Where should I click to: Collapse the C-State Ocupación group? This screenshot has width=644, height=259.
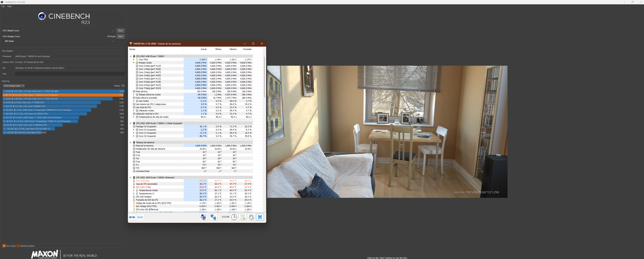click(x=130, y=123)
